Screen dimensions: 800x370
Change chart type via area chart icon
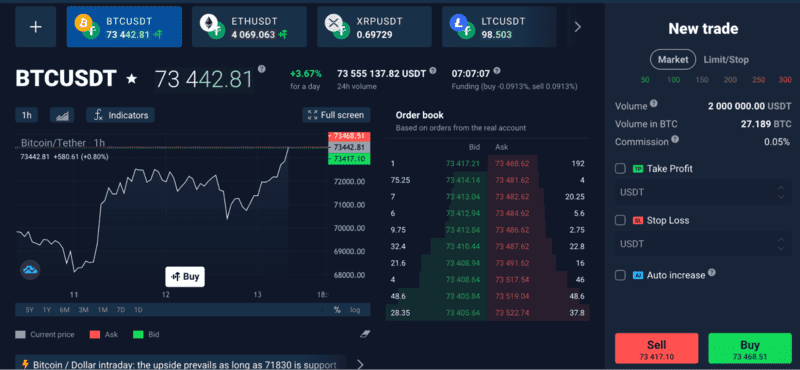(x=62, y=115)
